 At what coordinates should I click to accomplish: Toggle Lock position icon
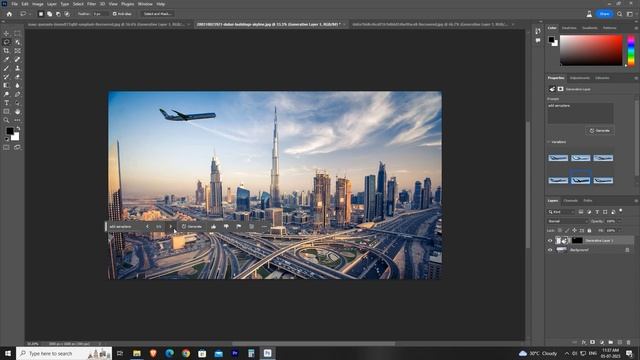tap(574, 231)
